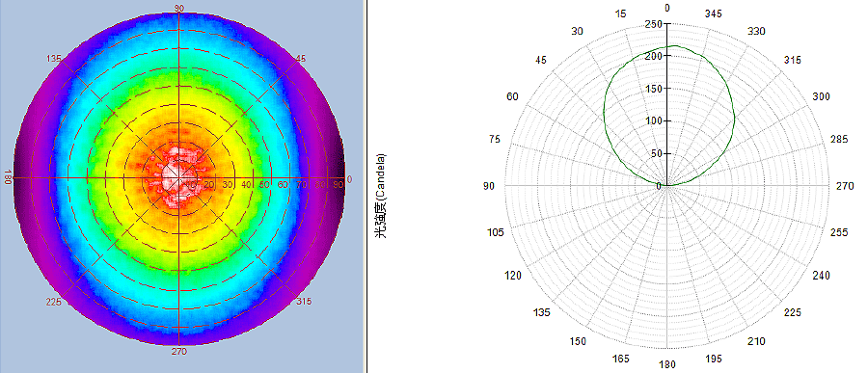Image resolution: width=868 pixels, height=373 pixels.
Task: Click the 165 degree label on polar chart
Action: (x=621, y=360)
